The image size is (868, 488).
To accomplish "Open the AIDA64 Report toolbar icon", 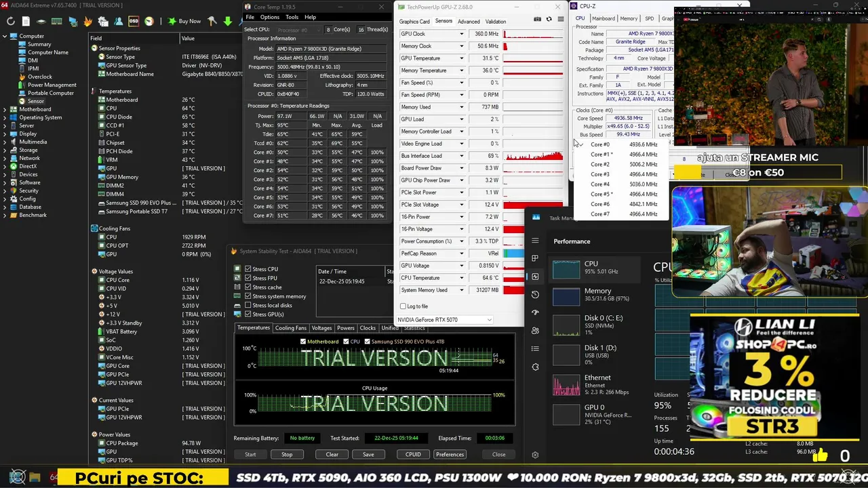I will [x=26, y=21].
